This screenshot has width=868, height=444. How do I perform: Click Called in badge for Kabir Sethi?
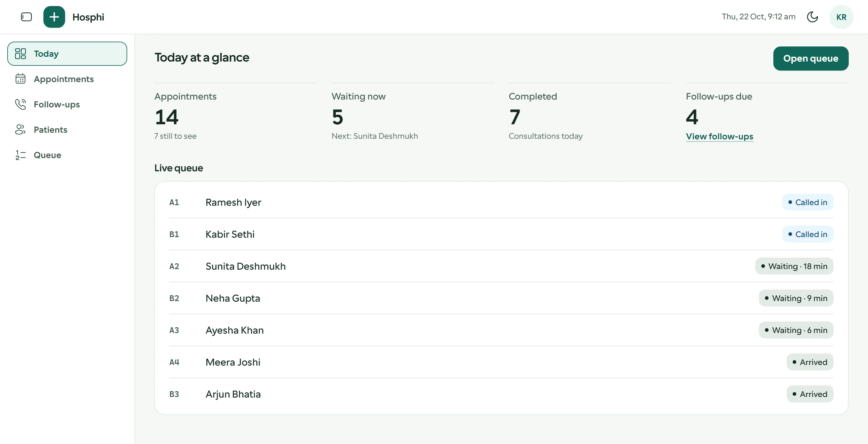click(x=807, y=234)
